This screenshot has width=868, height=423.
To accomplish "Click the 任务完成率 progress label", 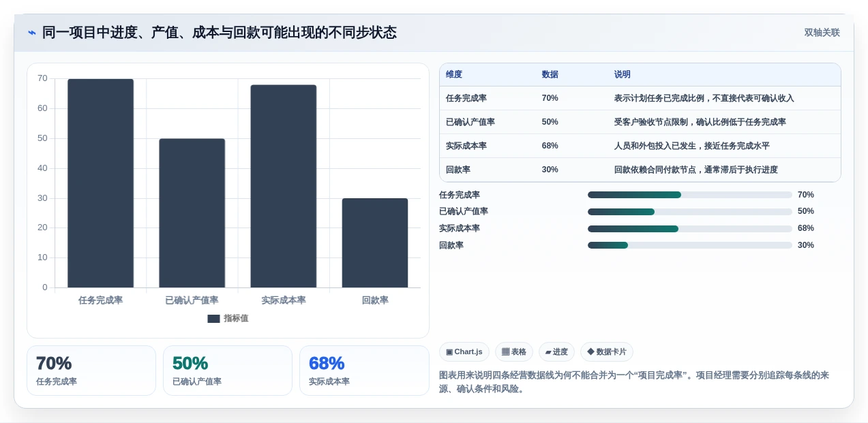I will coord(460,195).
